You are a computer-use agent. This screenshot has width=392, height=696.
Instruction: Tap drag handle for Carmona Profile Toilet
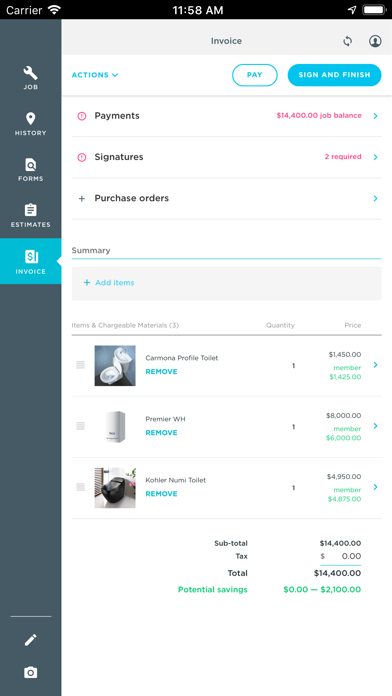80,365
